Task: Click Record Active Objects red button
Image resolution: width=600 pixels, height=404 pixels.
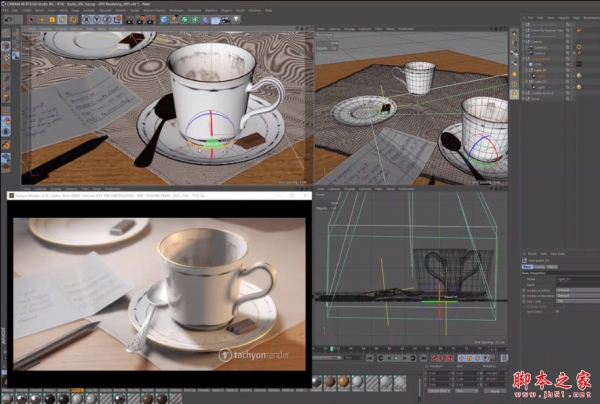Action: click(x=435, y=358)
